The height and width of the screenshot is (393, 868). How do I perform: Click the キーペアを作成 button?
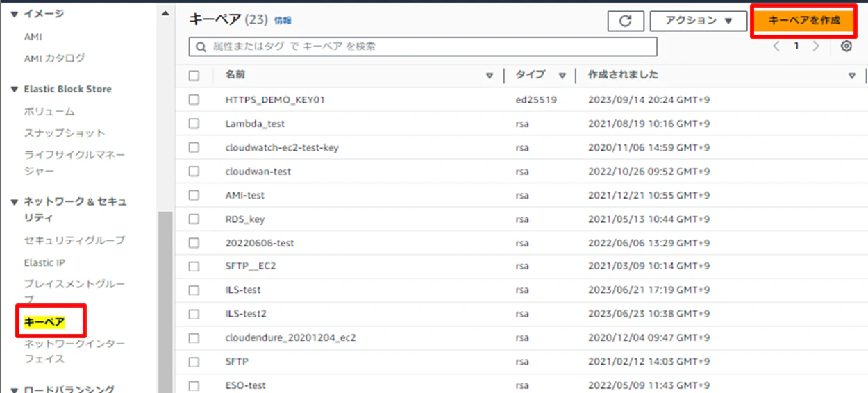(804, 20)
